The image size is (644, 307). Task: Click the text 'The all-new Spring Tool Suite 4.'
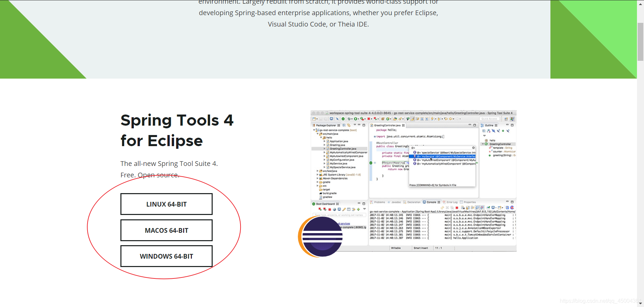click(169, 164)
